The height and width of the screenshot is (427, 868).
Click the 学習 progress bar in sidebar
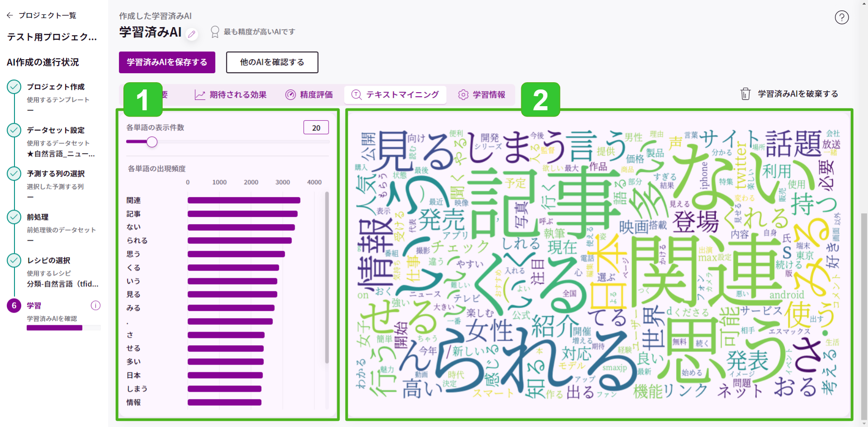[64, 328]
